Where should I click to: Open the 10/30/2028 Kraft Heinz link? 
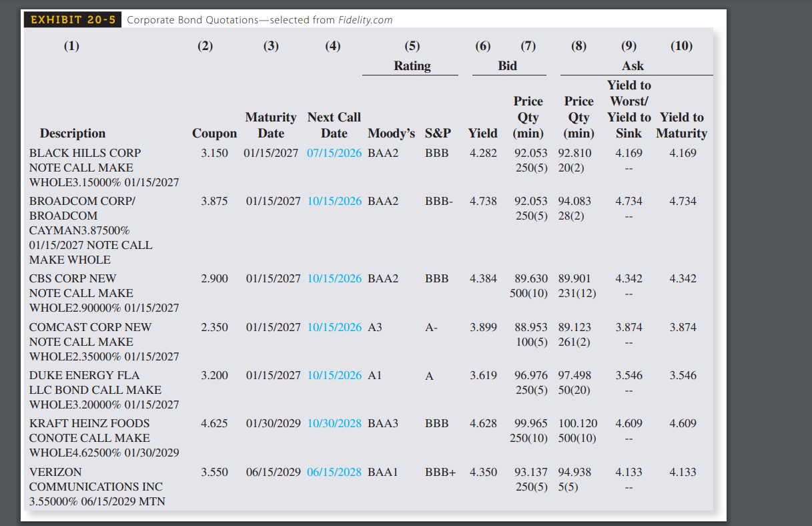(334, 423)
